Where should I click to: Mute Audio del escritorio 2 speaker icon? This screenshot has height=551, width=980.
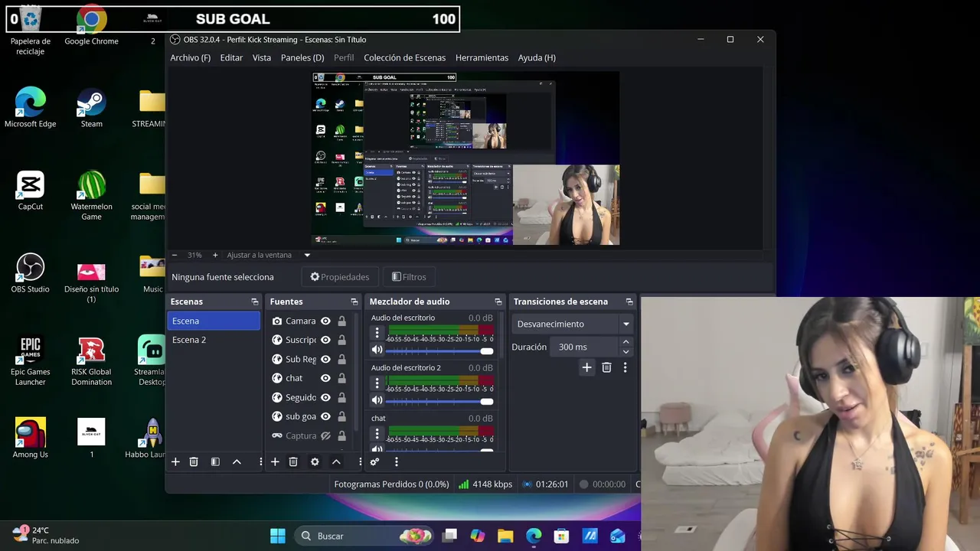click(377, 399)
